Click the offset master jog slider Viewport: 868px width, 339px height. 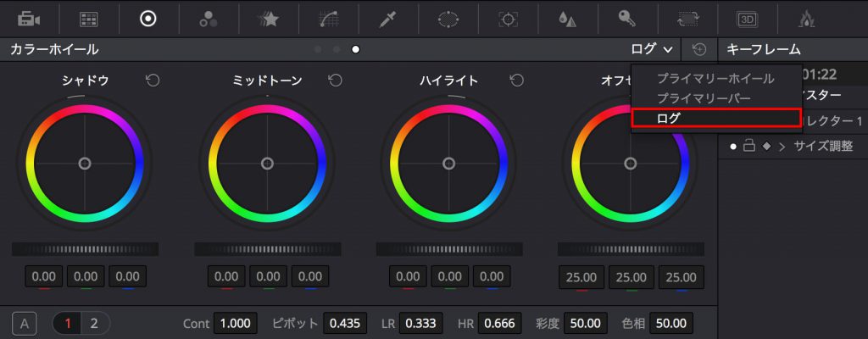coord(631,249)
